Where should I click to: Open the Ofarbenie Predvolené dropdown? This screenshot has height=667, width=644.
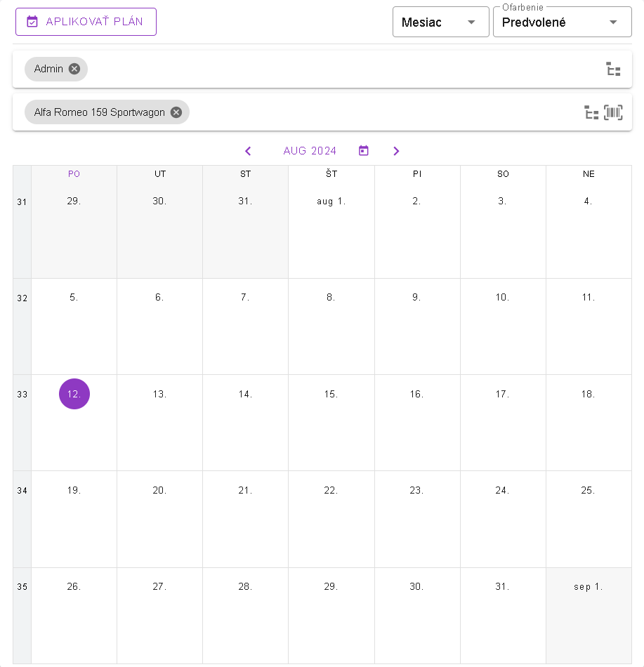[562, 22]
